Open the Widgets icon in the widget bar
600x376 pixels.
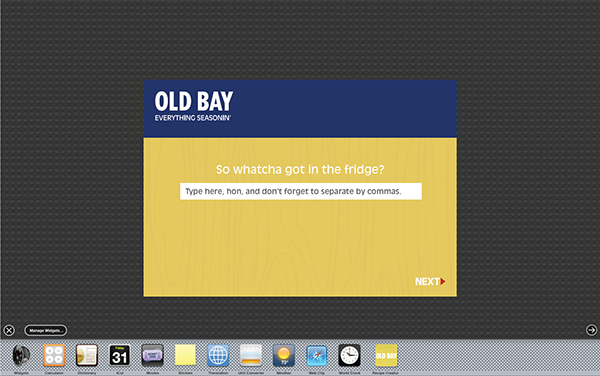coord(21,355)
